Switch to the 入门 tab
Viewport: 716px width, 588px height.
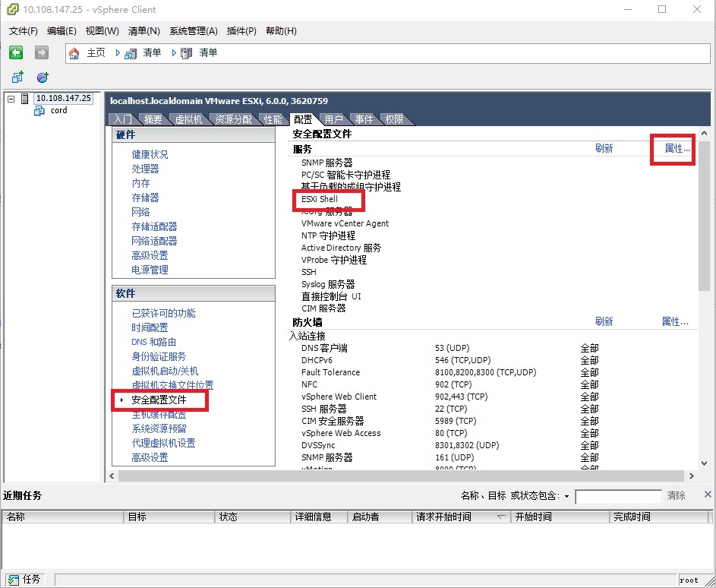pyautogui.click(x=123, y=119)
